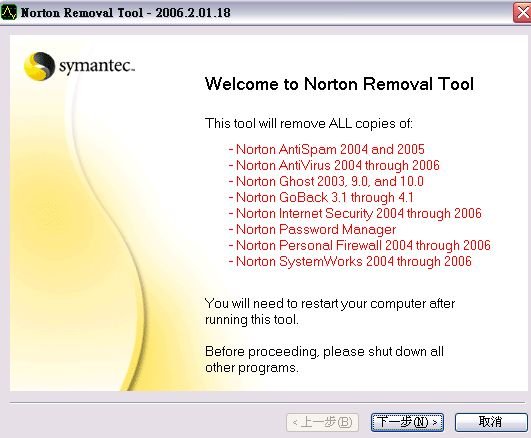531x438 pixels.
Task: Proceed with the 下一步(N) button
Action: (x=407, y=422)
